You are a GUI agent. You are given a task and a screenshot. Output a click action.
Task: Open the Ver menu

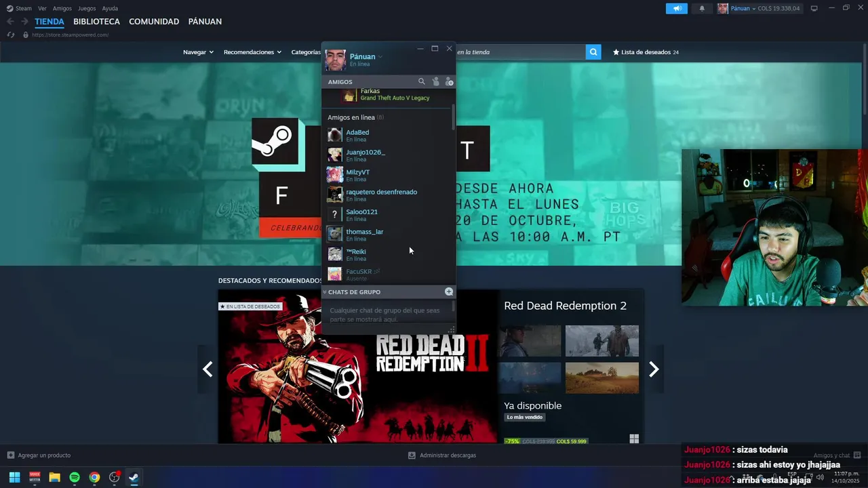42,8
